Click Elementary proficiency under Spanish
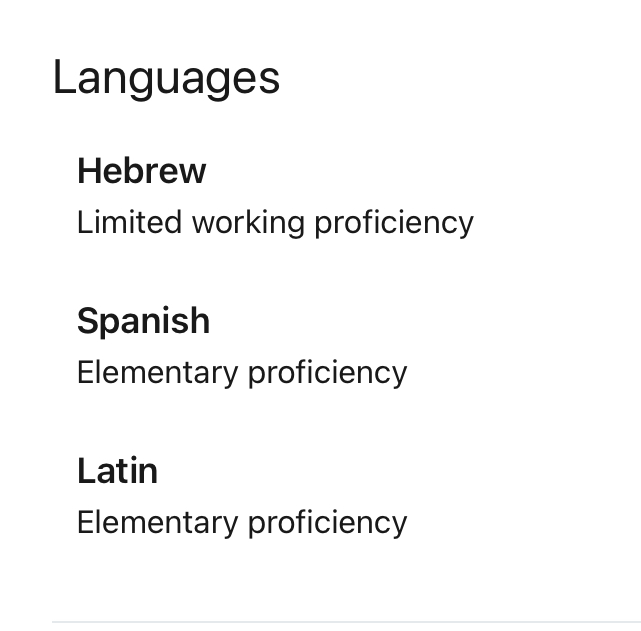 pyautogui.click(x=242, y=373)
